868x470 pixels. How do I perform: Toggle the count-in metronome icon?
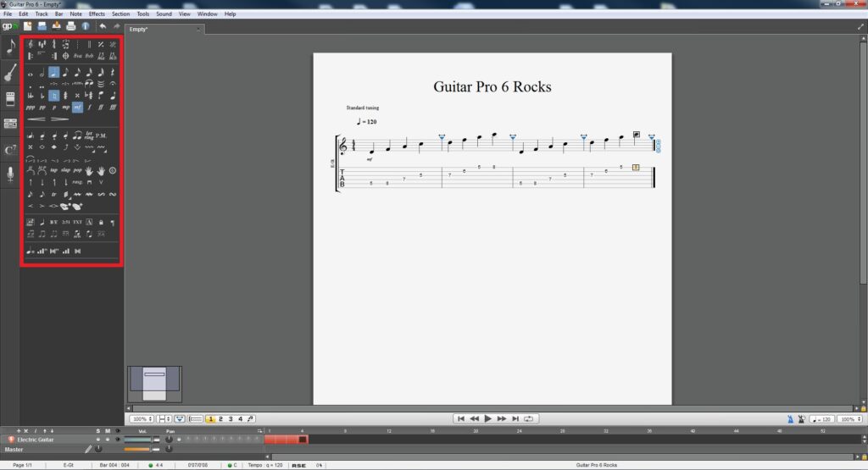(801, 419)
